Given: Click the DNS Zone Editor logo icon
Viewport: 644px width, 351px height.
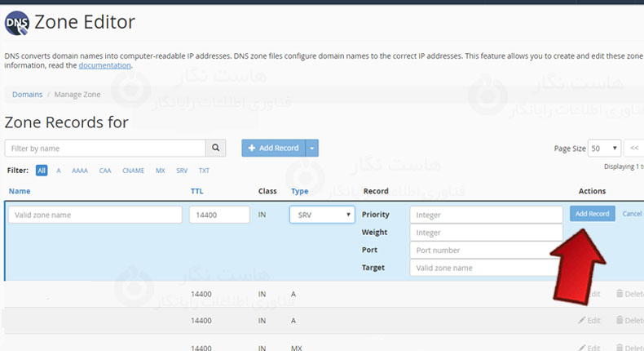Looking at the screenshot, I should (17, 24).
